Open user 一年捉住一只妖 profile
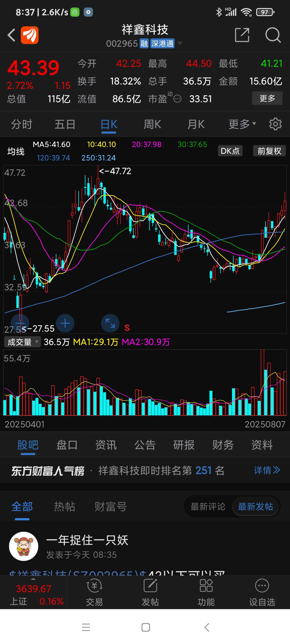The image size is (290, 644). pyautogui.click(x=87, y=540)
